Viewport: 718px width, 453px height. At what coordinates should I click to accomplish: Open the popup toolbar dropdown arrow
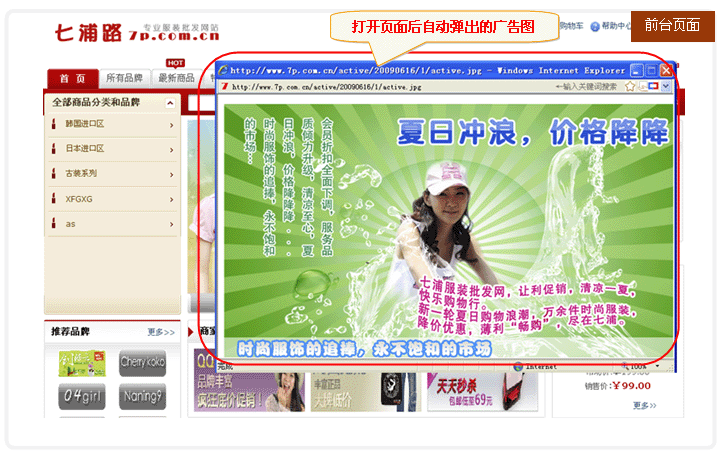coord(665,86)
